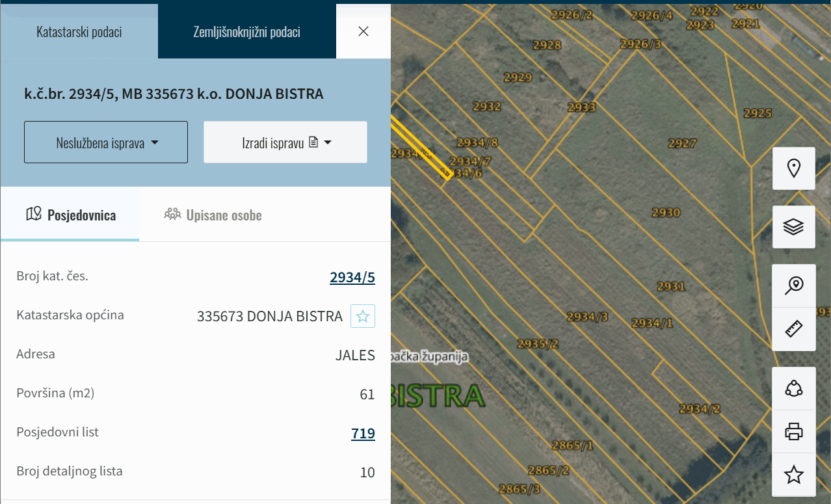Favorite the DONJA BISTRA cadastral municipality
Screen dimensions: 831x504
(363, 317)
